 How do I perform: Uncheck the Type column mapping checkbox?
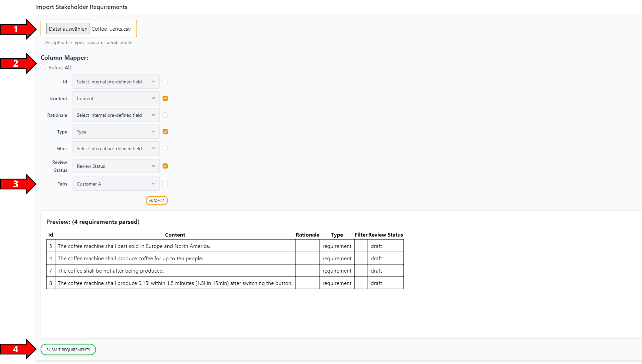(x=165, y=132)
